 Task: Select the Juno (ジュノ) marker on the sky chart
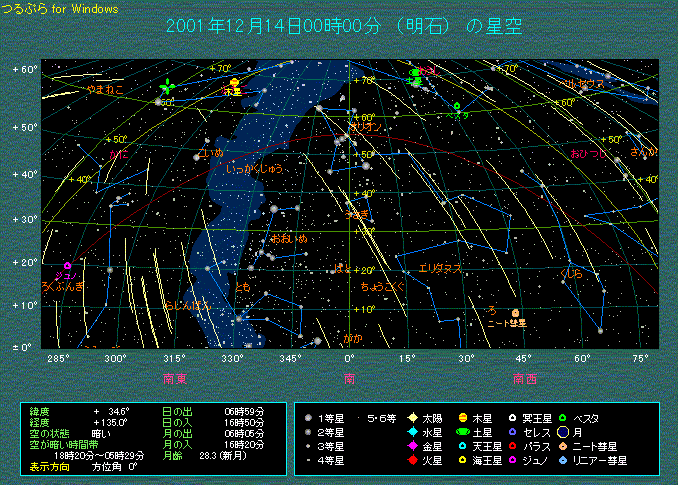(x=68, y=265)
